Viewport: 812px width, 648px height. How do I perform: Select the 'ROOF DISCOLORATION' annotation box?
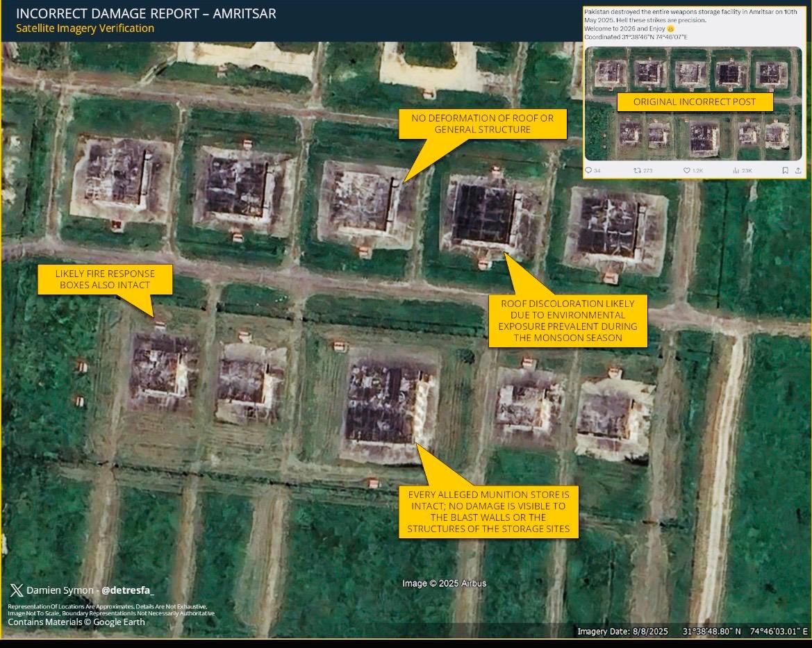(567, 320)
